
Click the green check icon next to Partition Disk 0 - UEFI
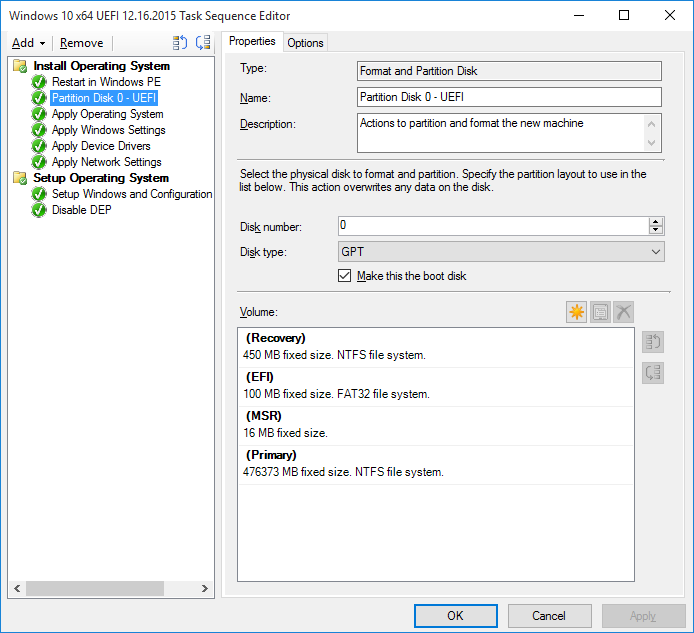[x=39, y=98]
